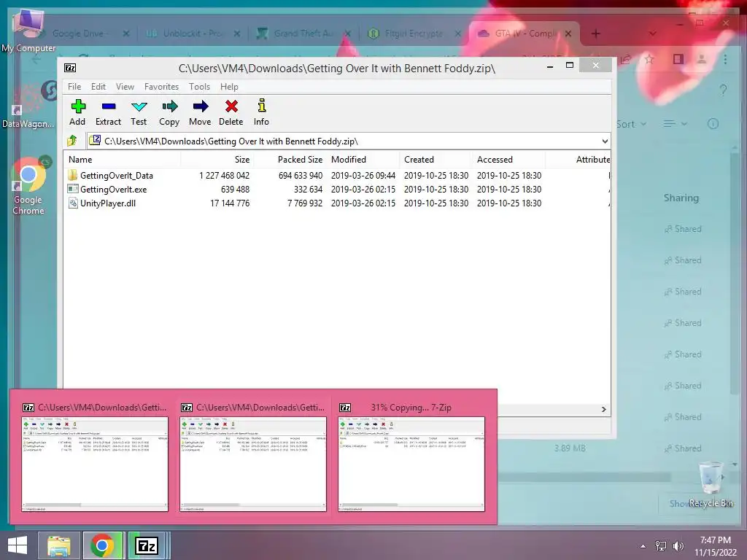
Task: Show hidden system tray icons arrow
Action: [x=643, y=546]
